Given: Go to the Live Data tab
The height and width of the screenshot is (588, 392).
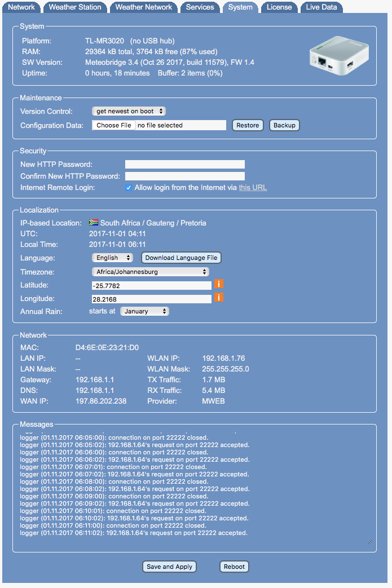Looking at the screenshot, I should click(321, 7).
